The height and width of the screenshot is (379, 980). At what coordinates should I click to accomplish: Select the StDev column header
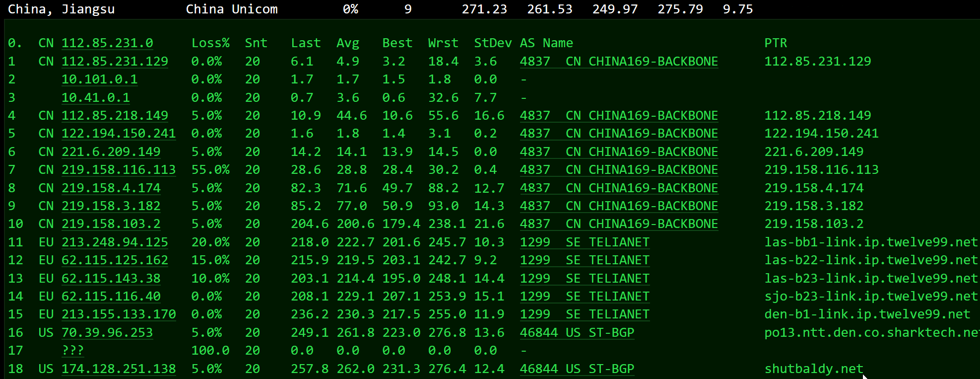pyautogui.click(x=493, y=43)
